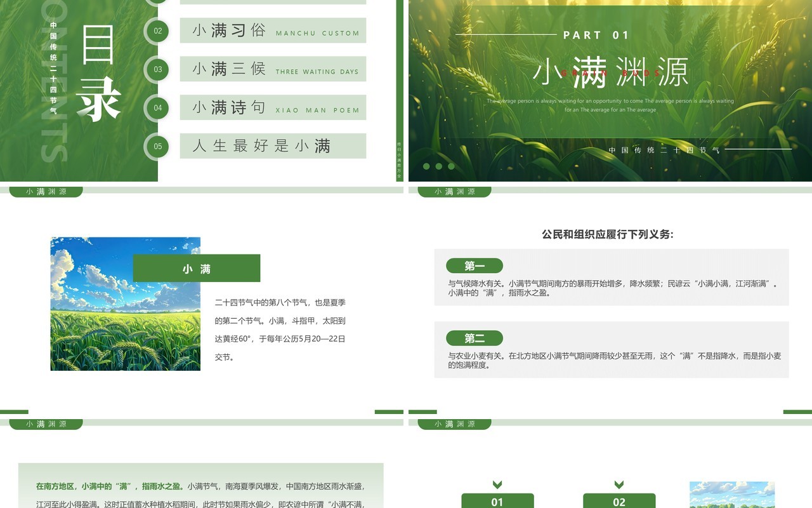Click the THREE WAITING DAYS subtitle
812x508 pixels.
317,72
